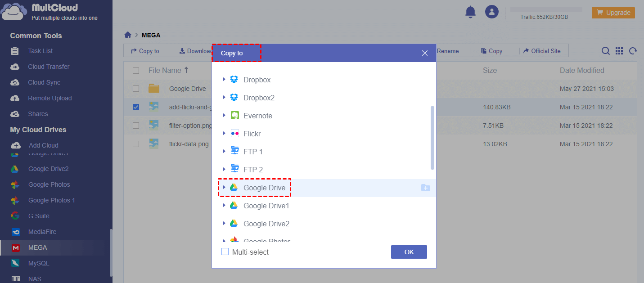Expand the Google Drive1 tree arrow

click(x=224, y=205)
